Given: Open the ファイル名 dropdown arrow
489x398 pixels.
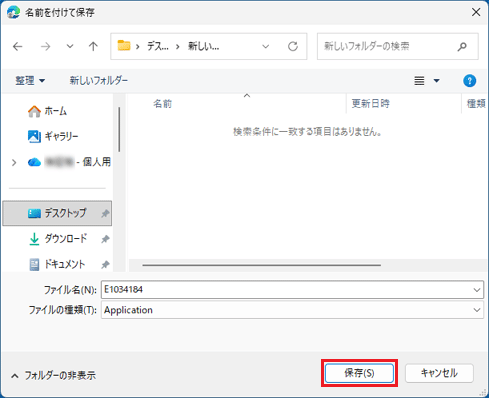Looking at the screenshot, I should click(x=477, y=290).
